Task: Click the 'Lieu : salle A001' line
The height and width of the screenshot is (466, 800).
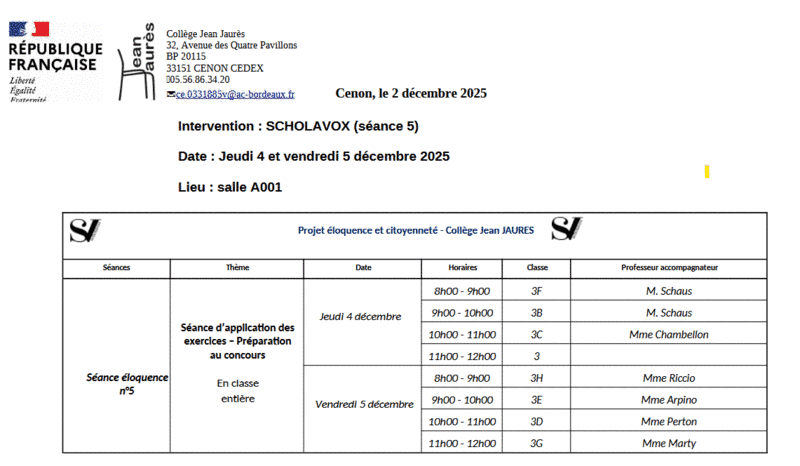Action: click(x=236, y=187)
